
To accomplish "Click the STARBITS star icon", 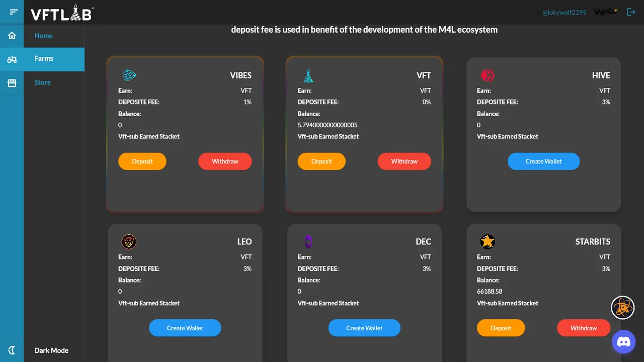I will 488,242.
